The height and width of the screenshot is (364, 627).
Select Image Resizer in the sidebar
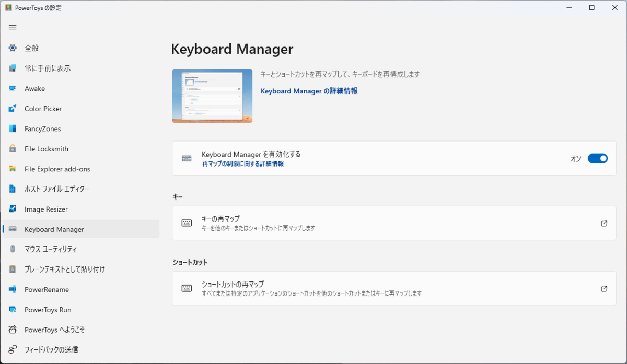click(81, 209)
